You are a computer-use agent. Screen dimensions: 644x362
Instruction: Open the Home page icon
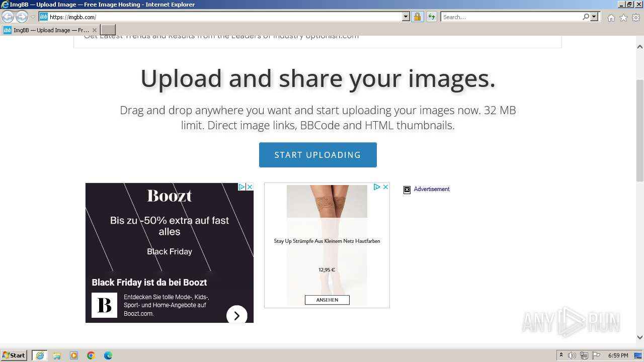pyautogui.click(x=611, y=18)
